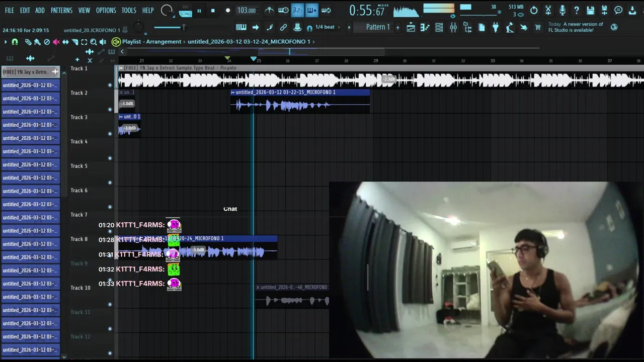Select the Delete tool in playlist toolbar
Screen dimensions: 644x362
pyautogui.click(x=47, y=42)
